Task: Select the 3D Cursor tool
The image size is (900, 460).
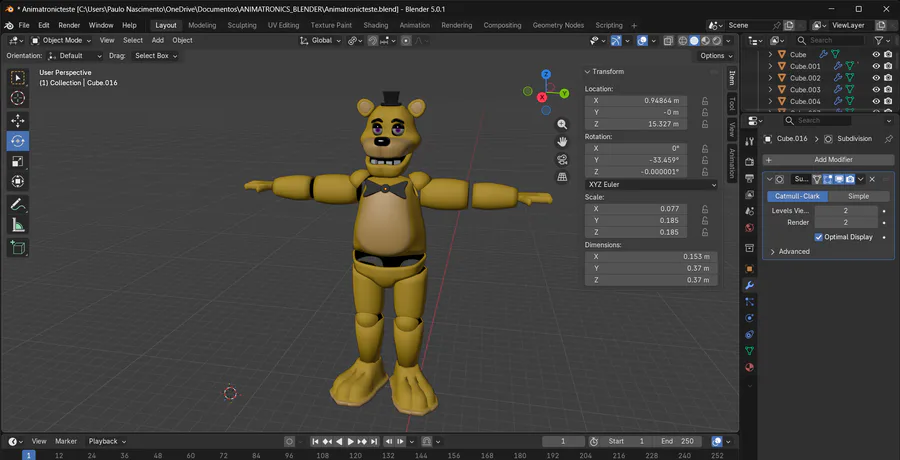Action: (x=18, y=98)
